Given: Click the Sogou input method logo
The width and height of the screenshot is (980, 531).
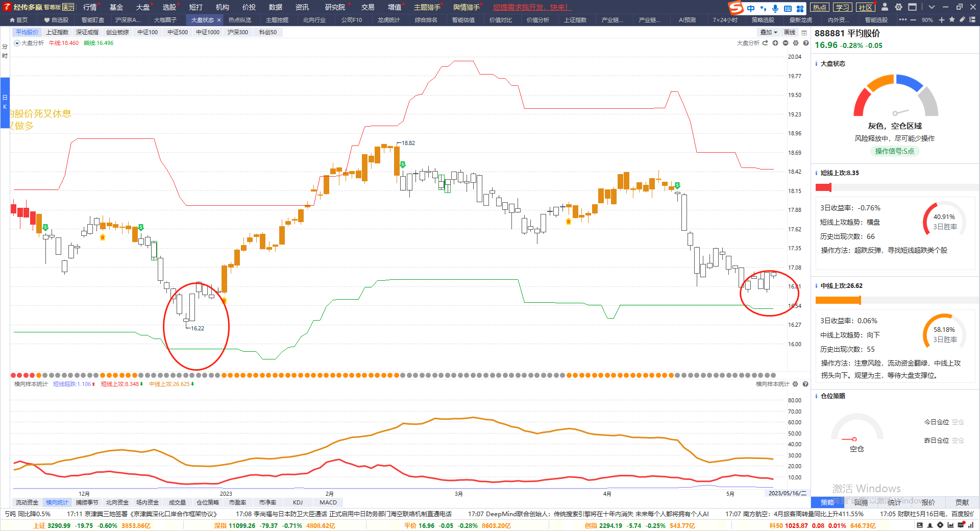Looking at the screenshot, I should tap(736, 8).
